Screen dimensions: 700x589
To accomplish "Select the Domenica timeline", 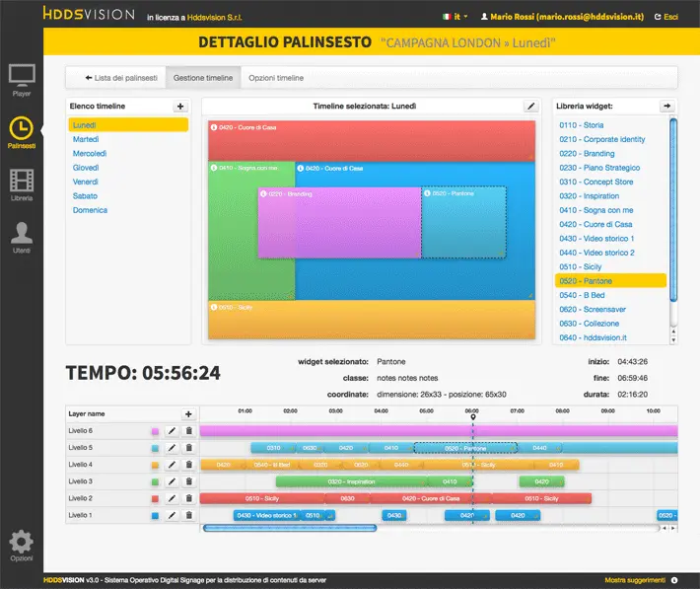I will (90, 210).
